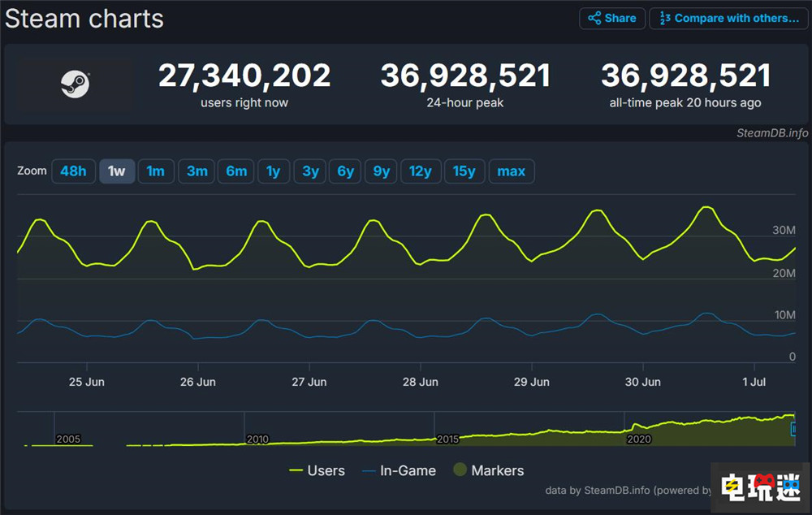Open Compare with others

728,18
